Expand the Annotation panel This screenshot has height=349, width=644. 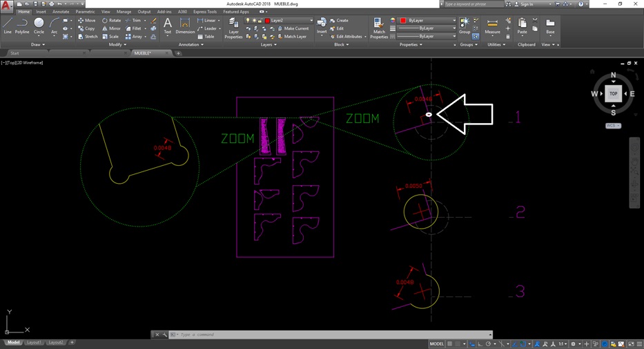pyautogui.click(x=191, y=44)
